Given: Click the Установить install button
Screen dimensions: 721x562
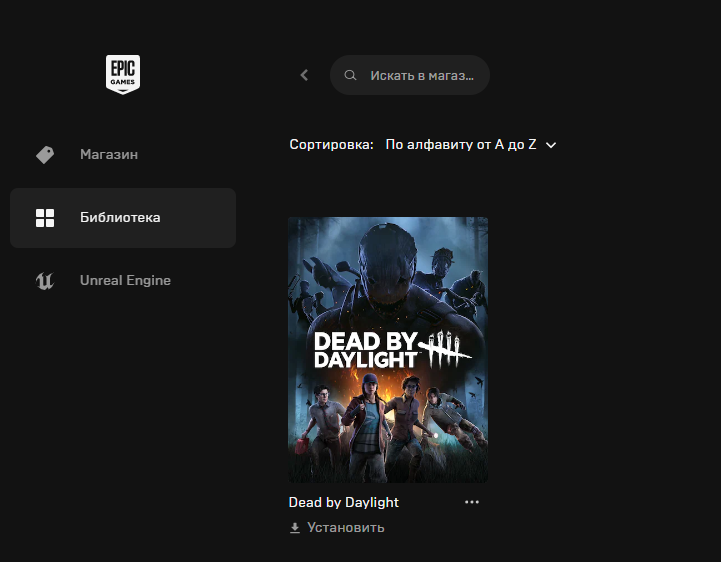Looking at the screenshot, I should point(337,528).
